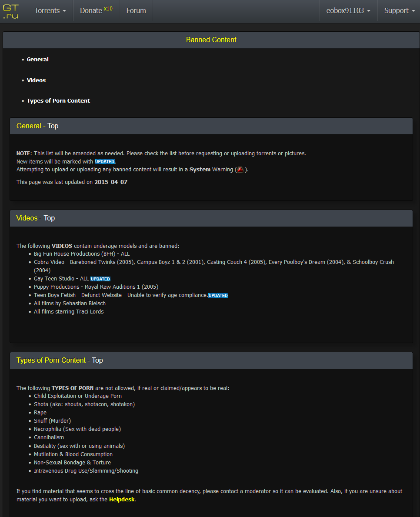The image size is (420, 517).
Task: Click the General link in the bullet list
Action: [x=37, y=59]
